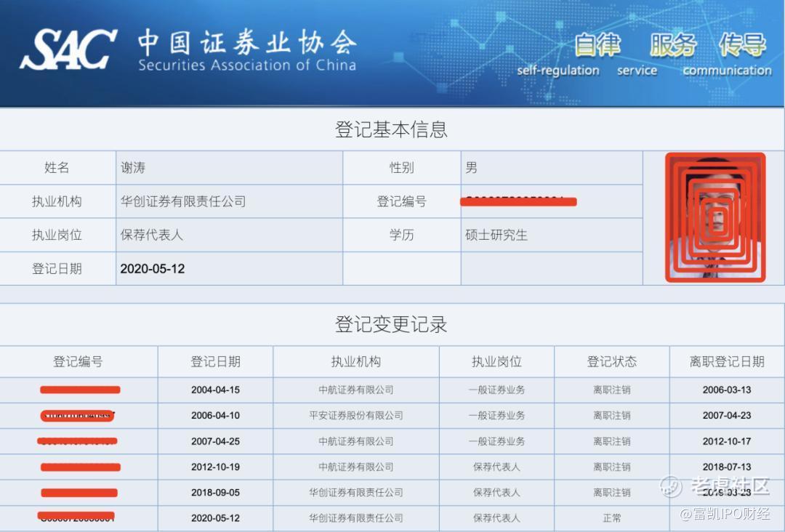Click the resignation date 2018-07-13

pos(727,467)
